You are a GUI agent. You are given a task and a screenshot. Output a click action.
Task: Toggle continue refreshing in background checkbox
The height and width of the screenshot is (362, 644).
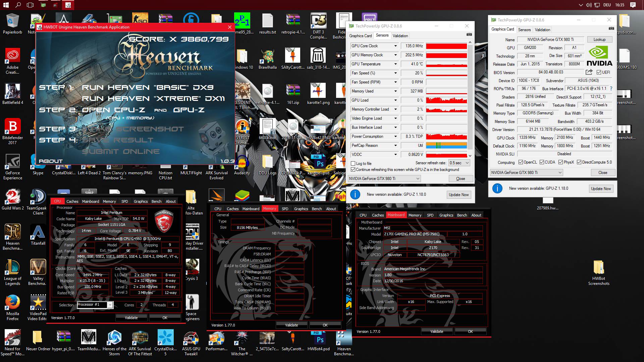[353, 170]
